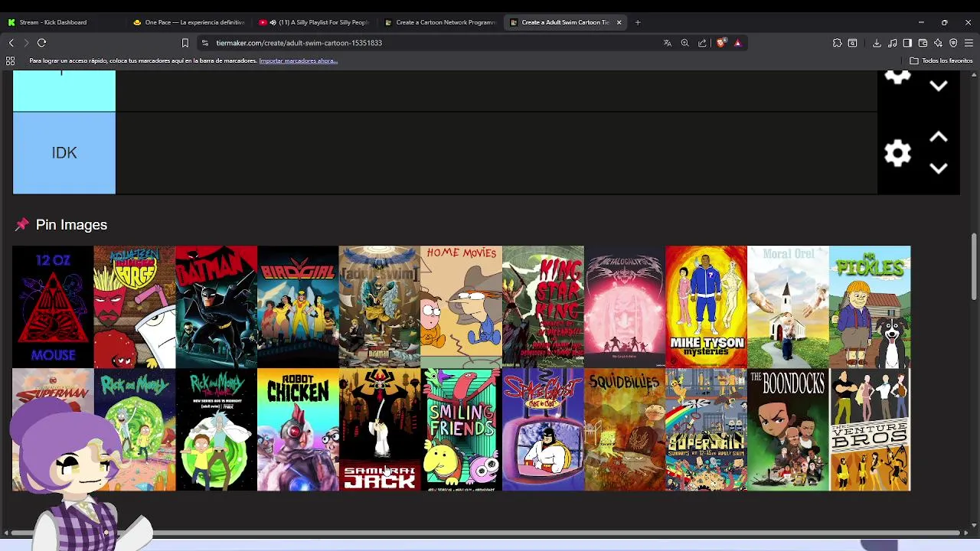
Task: Open the media music note icon
Action: pos(893,43)
